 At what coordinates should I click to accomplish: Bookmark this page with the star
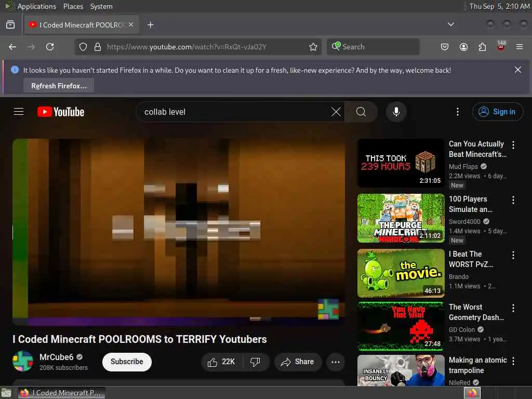(313, 47)
